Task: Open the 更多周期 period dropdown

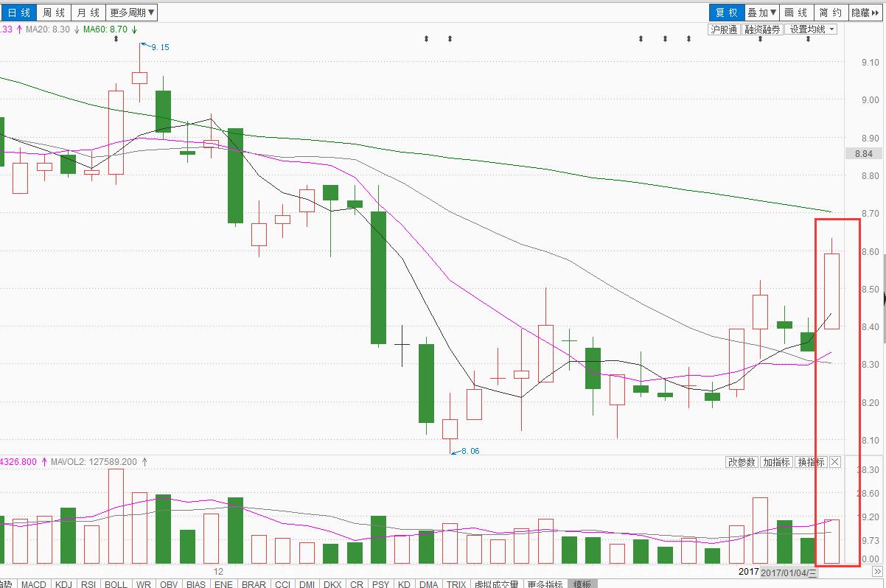Action: 132,13
